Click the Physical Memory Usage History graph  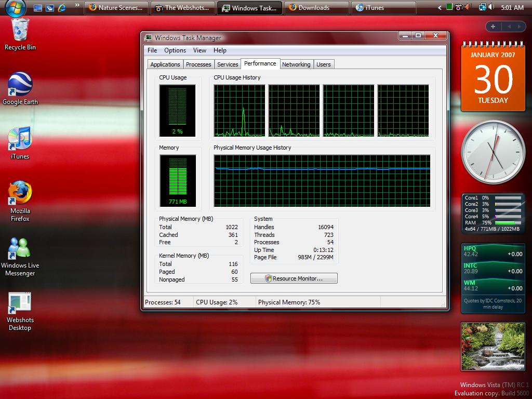pyautogui.click(x=322, y=180)
